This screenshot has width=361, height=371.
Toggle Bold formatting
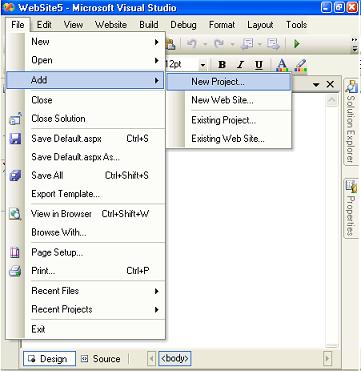point(222,64)
